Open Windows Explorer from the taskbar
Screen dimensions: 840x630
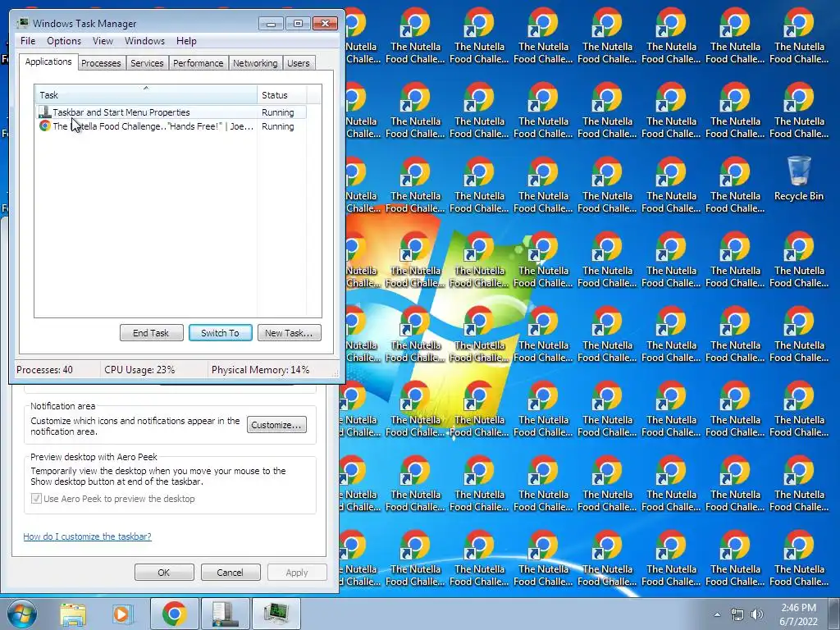73,614
